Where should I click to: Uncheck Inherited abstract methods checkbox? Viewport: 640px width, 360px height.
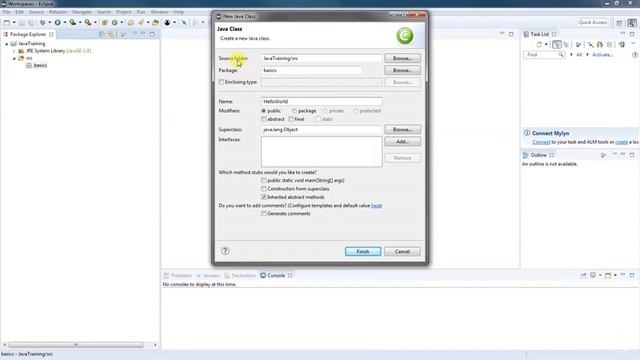click(264, 197)
